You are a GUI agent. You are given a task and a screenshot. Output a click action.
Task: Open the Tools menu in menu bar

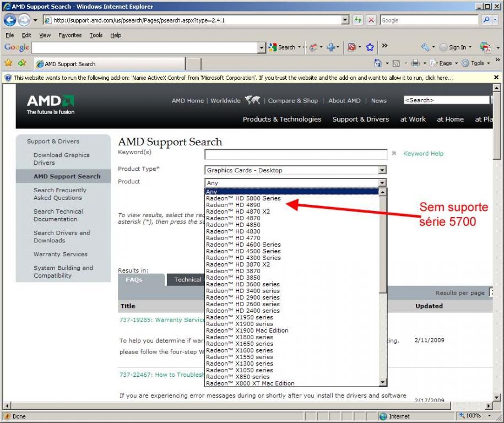(x=96, y=35)
